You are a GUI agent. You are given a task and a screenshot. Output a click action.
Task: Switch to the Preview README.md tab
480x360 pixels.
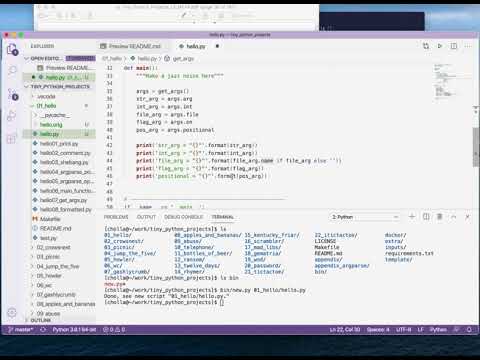pos(134,46)
